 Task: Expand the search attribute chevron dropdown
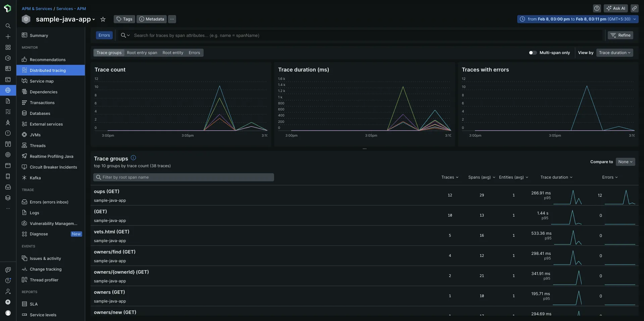coord(125,35)
